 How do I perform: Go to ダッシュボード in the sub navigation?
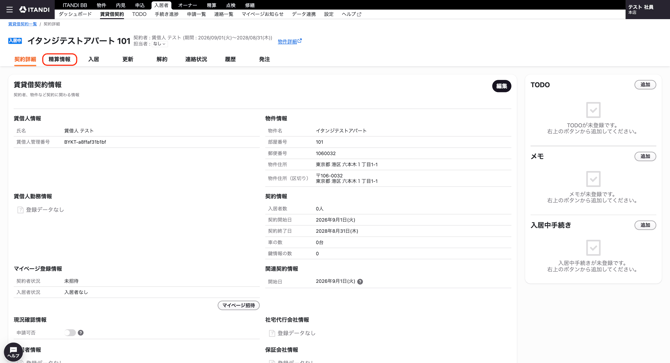point(75,14)
